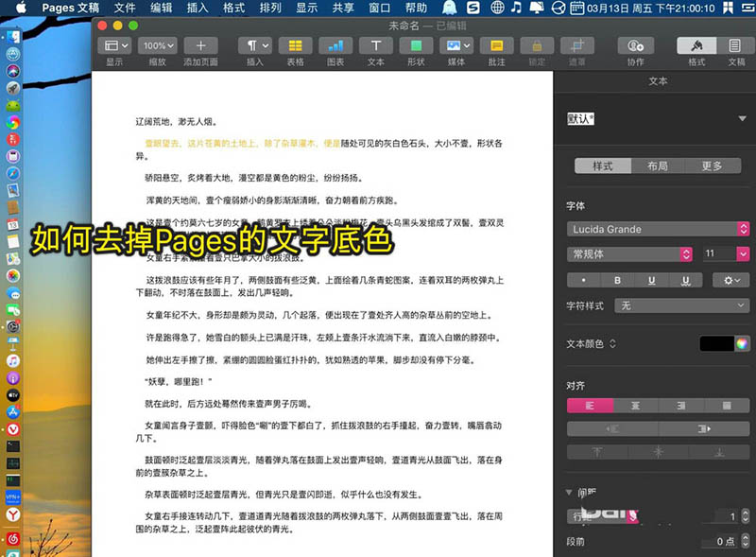Click the 文本颜色 label up-down arrows
The image size is (756, 557).
612,343
